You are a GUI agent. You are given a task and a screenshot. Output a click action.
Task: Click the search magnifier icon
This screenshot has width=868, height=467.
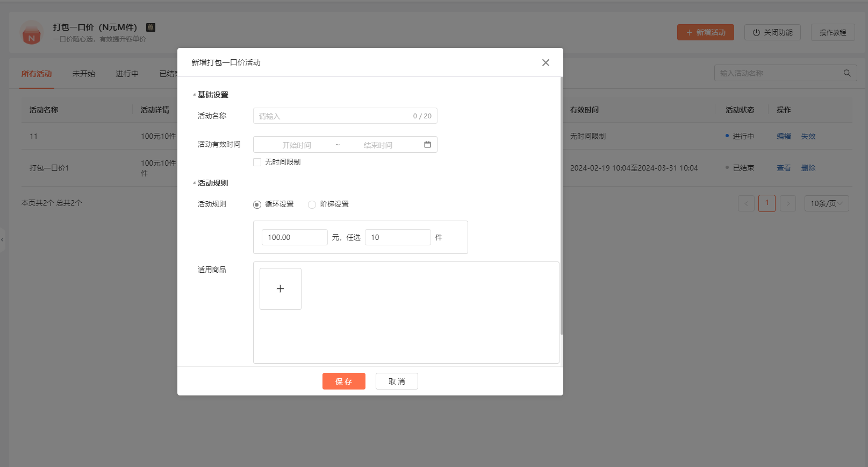[847, 73]
